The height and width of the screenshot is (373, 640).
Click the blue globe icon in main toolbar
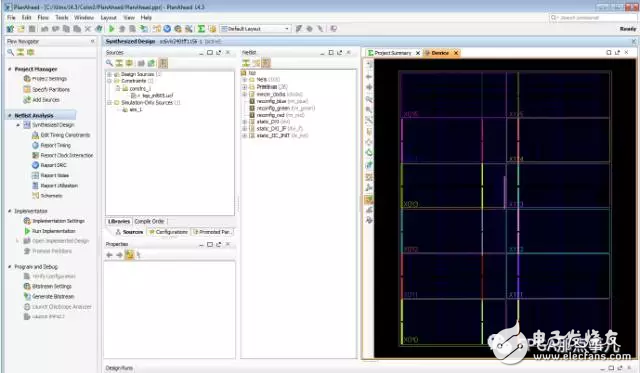pos(167,29)
